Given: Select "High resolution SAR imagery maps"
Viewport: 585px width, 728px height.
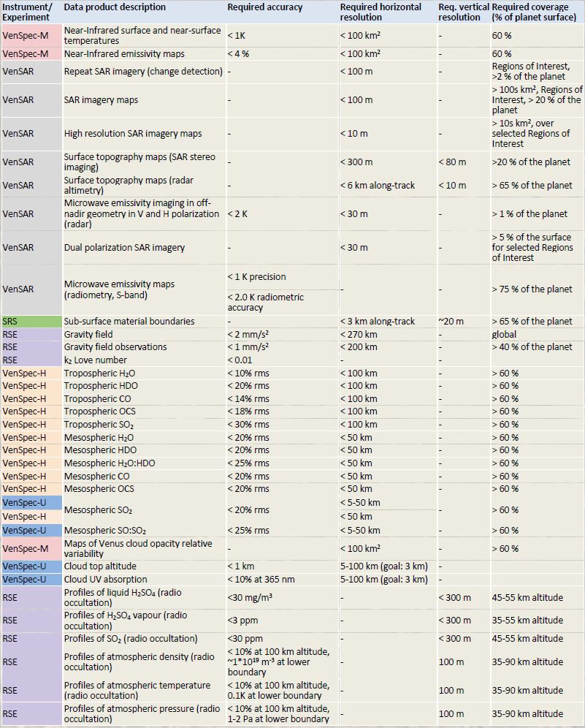Looking at the screenshot, I should (133, 134).
